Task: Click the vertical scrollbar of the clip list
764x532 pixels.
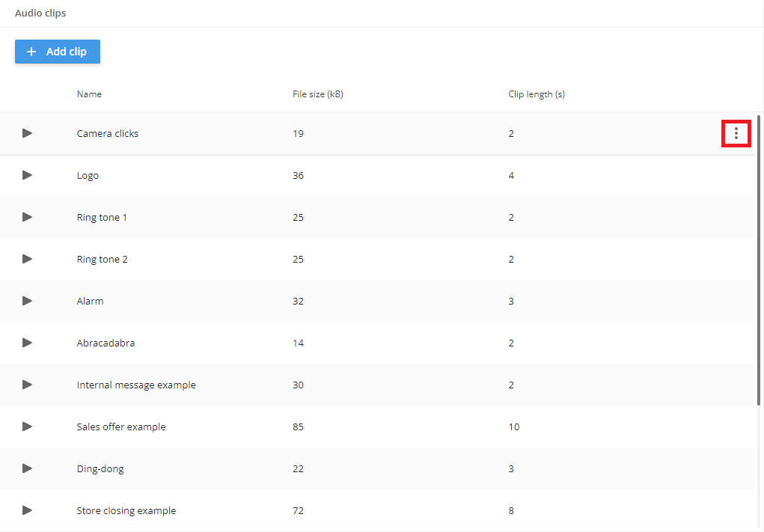Action: click(x=760, y=262)
